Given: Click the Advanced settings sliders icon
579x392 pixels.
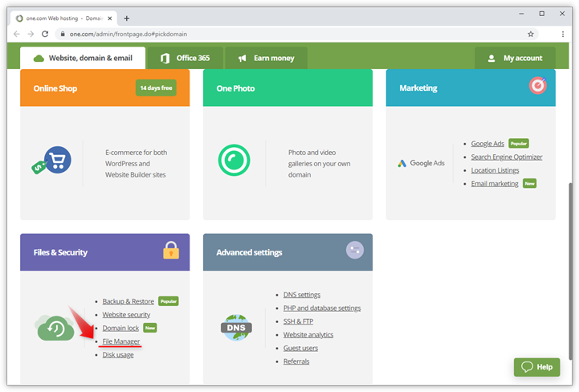Looking at the screenshot, I should (354, 250).
